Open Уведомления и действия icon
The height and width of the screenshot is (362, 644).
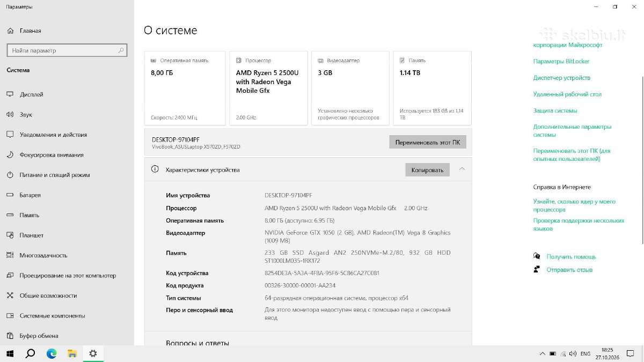[x=10, y=135]
